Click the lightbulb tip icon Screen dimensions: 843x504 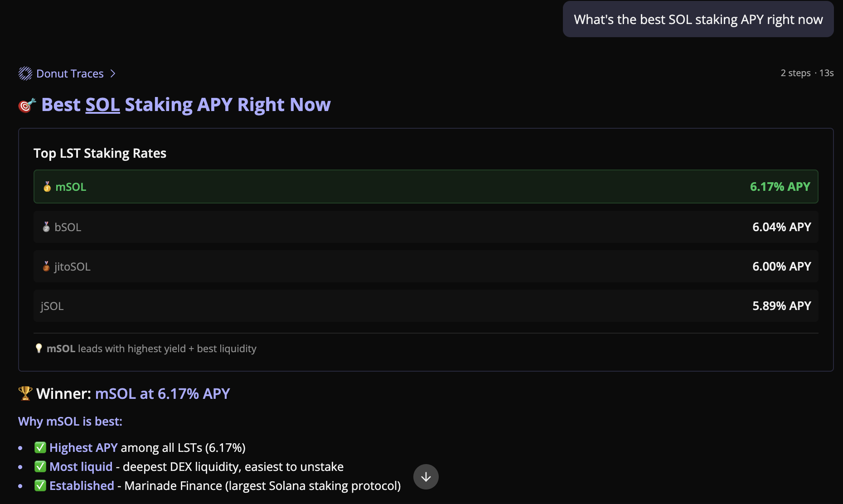(x=39, y=349)
